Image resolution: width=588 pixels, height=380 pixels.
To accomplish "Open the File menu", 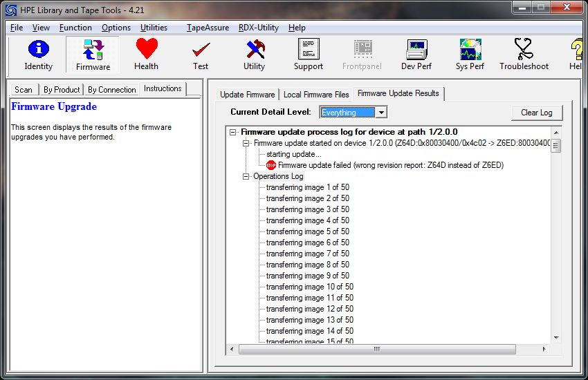I will coord(17,28).
